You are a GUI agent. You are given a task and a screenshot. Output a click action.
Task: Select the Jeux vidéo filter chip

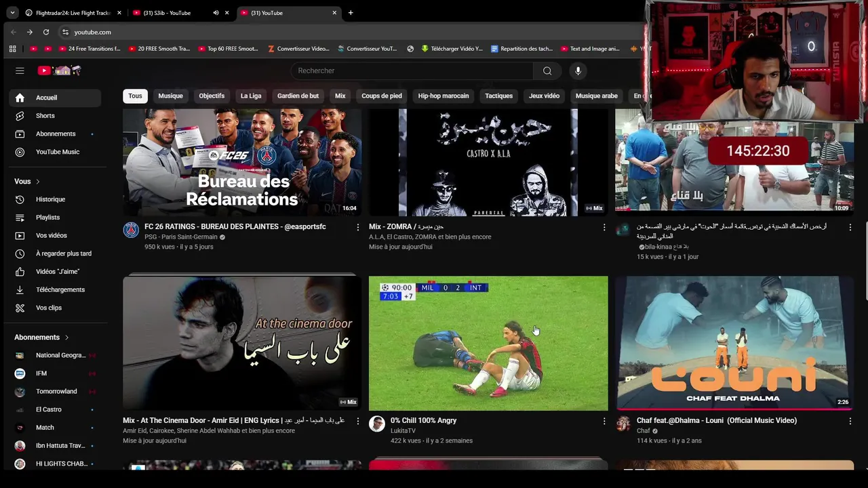(544, 96)
